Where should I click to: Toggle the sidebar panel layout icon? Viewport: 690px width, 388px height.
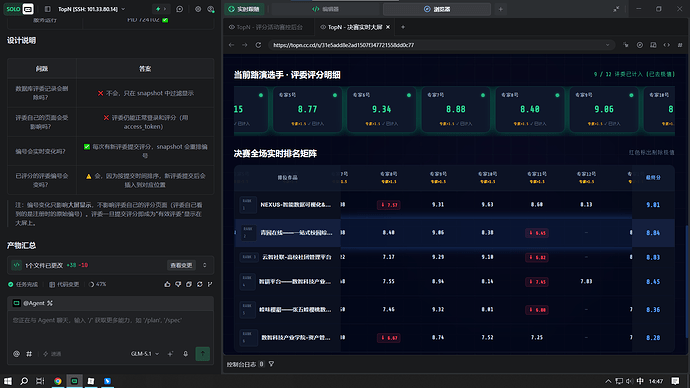click(48, 9)
